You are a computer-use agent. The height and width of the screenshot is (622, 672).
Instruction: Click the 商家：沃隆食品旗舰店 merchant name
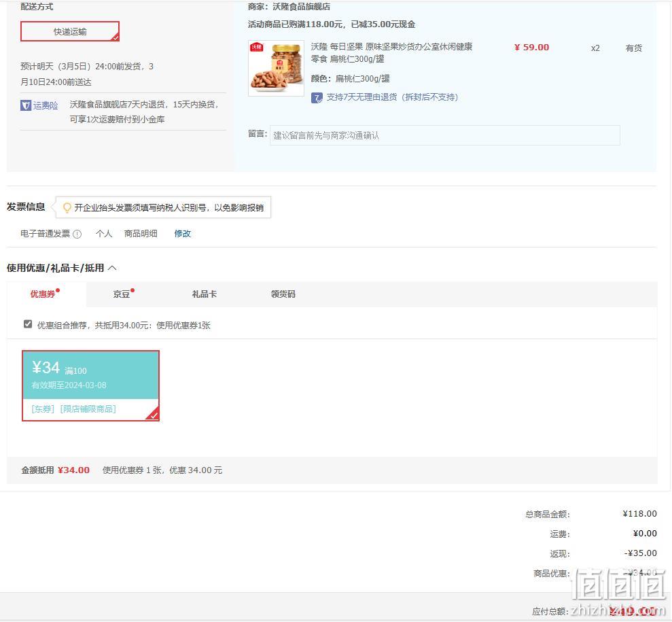click(x=289, y=7)
